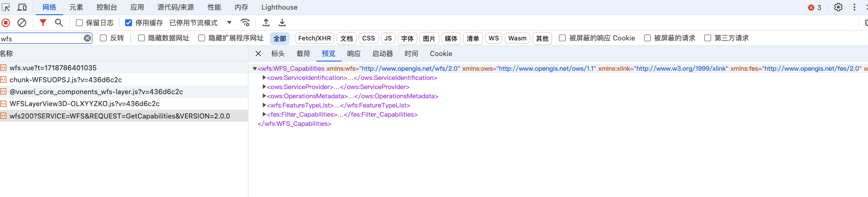Image resolution: width=868 pixels, height=197 pixels.
Task: Show the 时间 details tab
Action: (411, 54)
